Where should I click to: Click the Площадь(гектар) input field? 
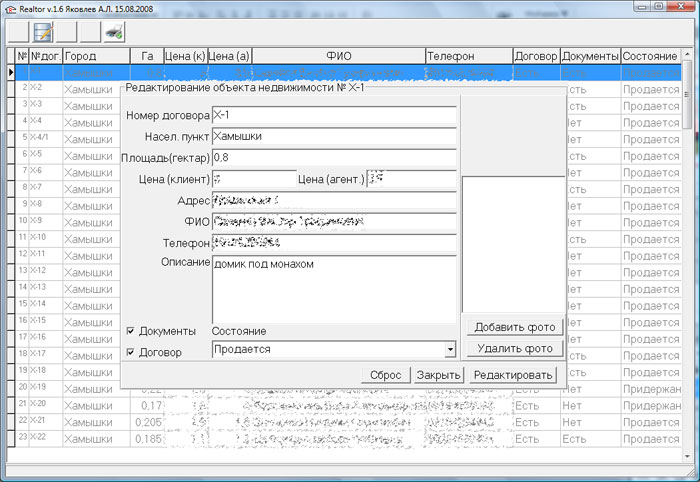click(334, 158)
